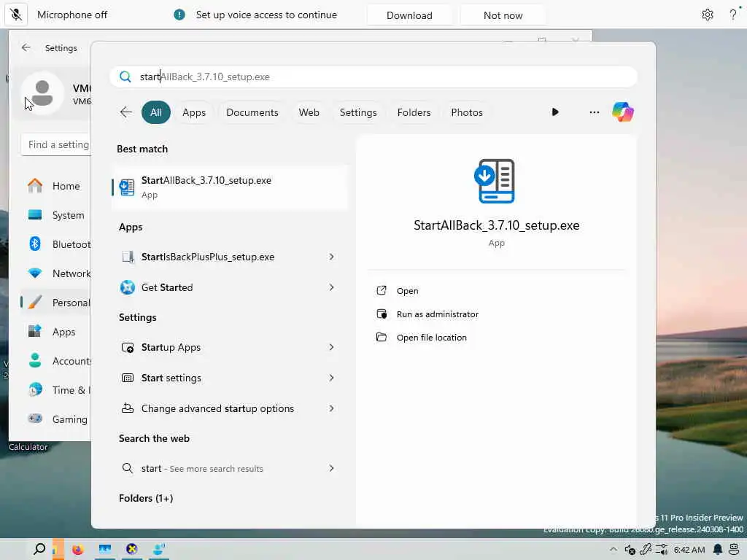Image resolution: width=747 pixels, height=560 pixels.
Task: Click Get Started app icon
Action: tap(127, 287)
